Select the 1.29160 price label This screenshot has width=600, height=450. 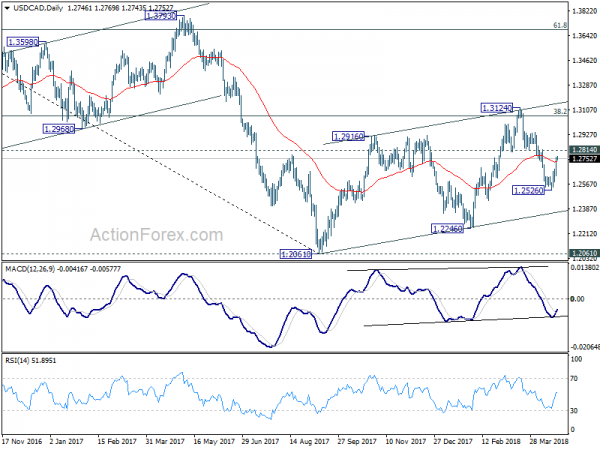click(x=349, y=136)
